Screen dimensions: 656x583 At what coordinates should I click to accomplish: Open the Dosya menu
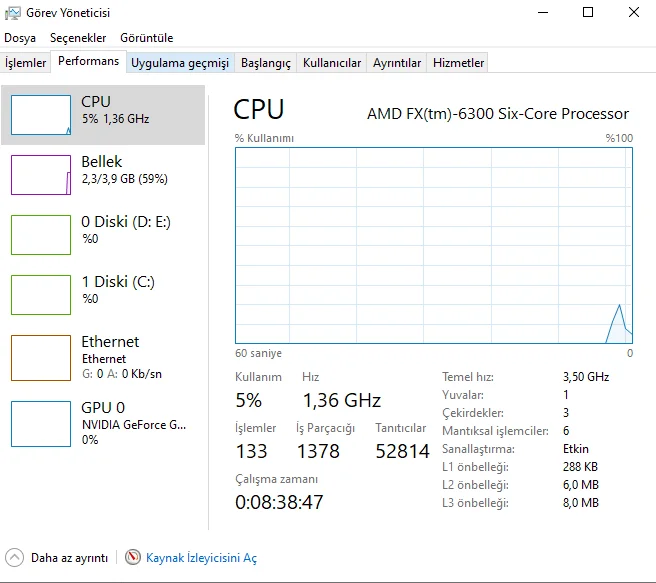point(20,38)
